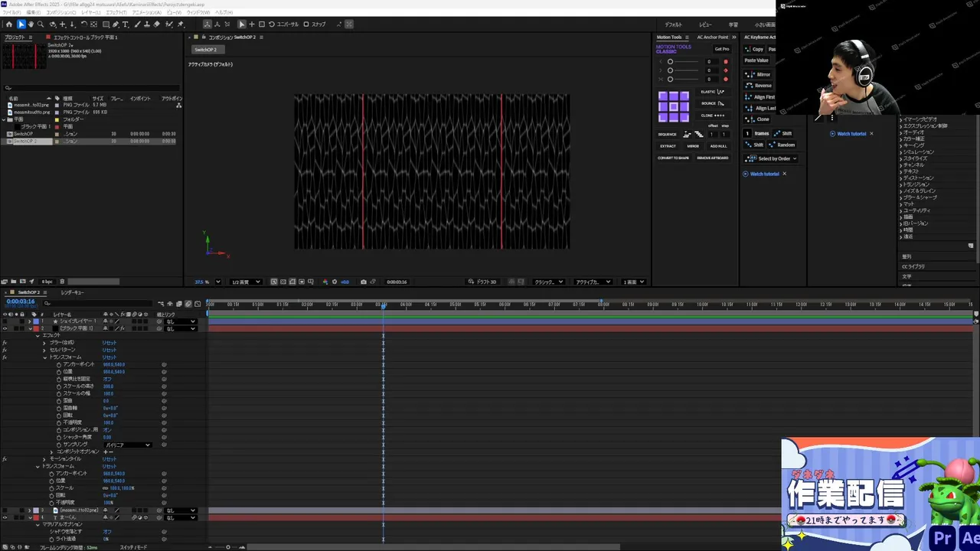The height and width of the screenshot is (551, 980).
Task: Toggle visibility of layer 3 masami png
Action: pyautogui.click(x=5, y=510)
